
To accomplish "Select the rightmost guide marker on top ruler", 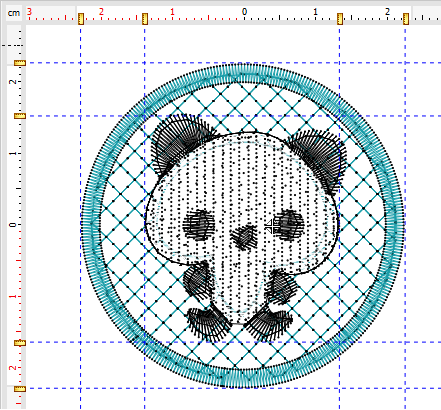I will pyautogui.click(x=406, y=19).
